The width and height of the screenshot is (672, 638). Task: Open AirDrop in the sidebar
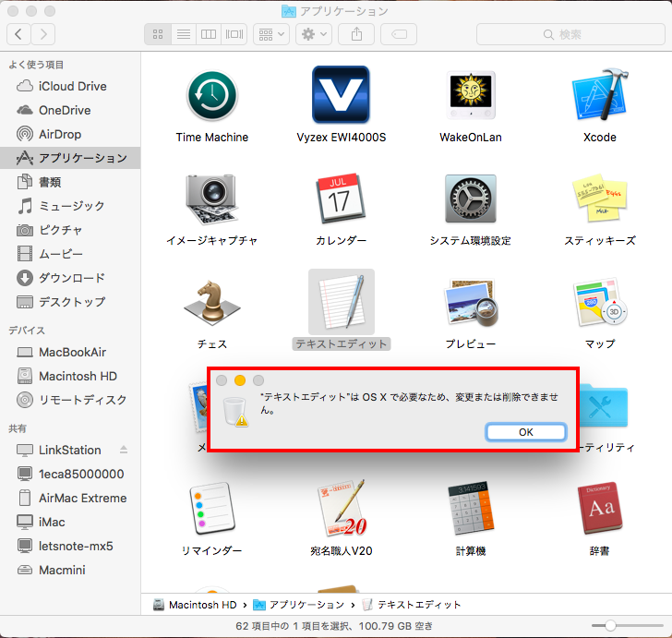70,134
